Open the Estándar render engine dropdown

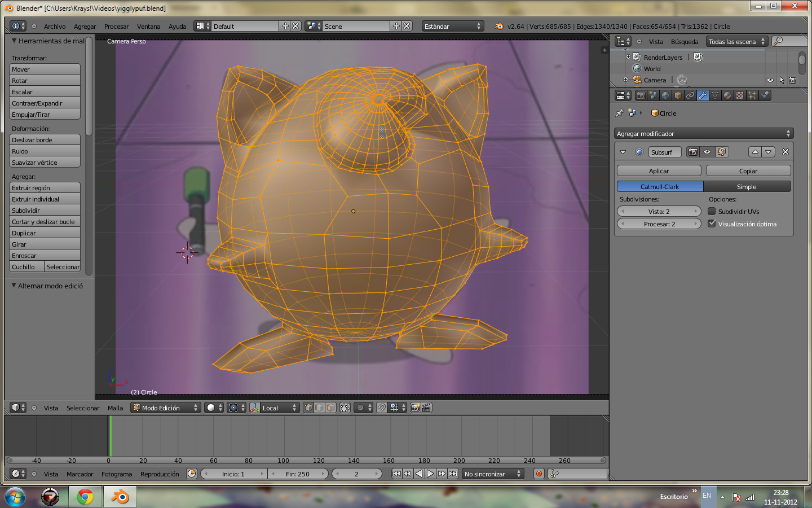coord(453,26)
